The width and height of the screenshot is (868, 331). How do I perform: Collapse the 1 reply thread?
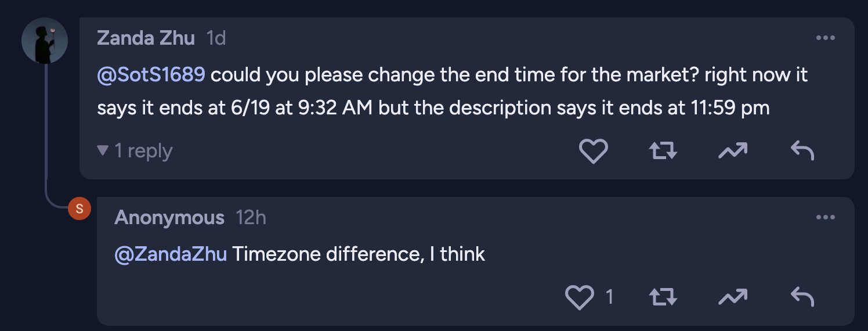click(135, 151)
